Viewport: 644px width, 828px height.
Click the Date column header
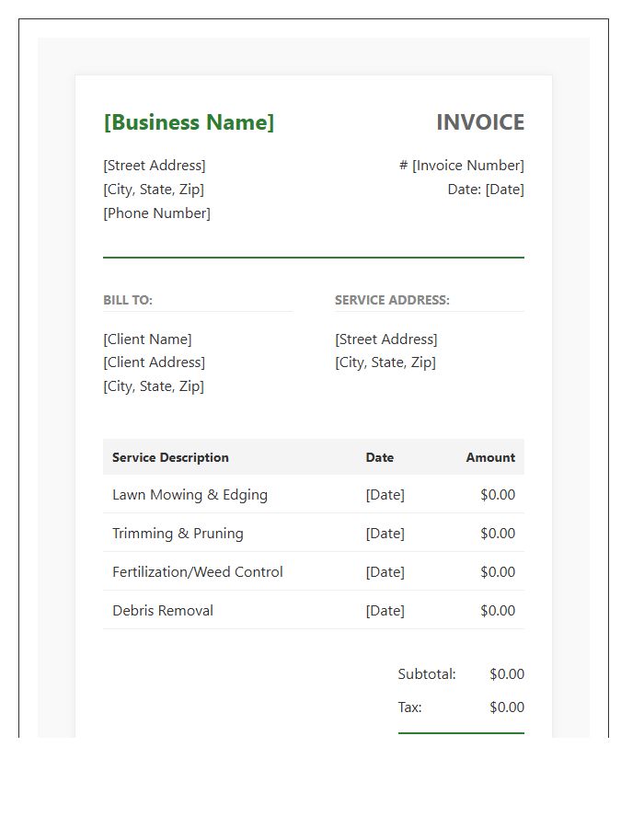coord(380,457)
